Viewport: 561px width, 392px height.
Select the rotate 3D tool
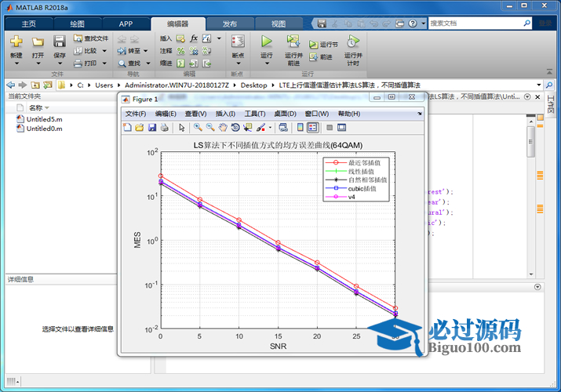click(x=235, y=128)
